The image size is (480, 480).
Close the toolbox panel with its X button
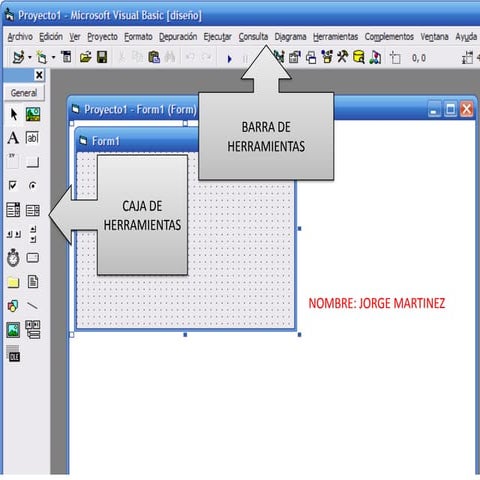click(39, 75)
